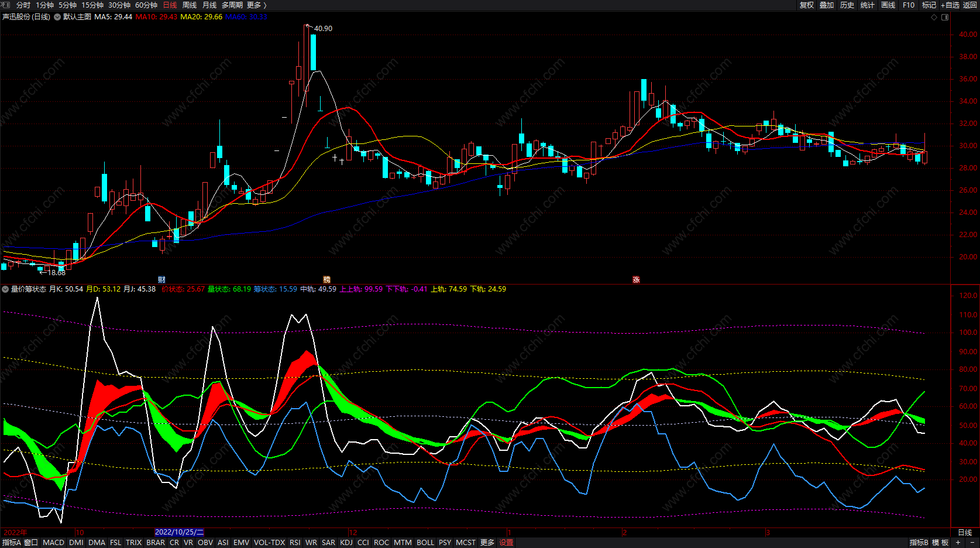Activate the 画线 drawing tool

click(x=888, y=5)
